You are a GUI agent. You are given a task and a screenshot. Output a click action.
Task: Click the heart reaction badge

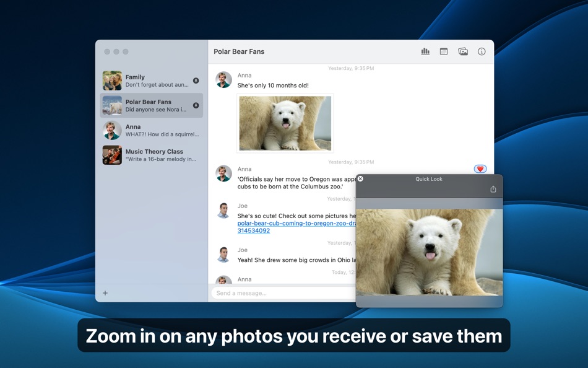[x=480, y=169]
